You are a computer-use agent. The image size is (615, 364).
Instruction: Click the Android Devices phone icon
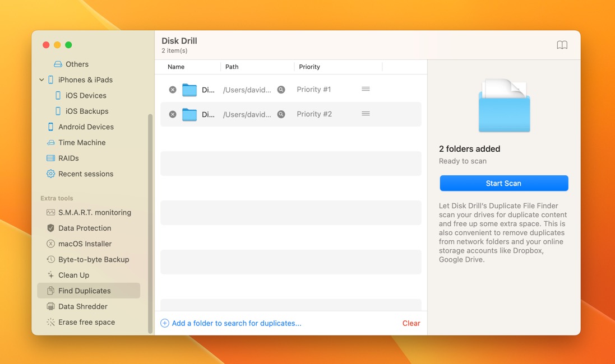(x=50, y=127)
